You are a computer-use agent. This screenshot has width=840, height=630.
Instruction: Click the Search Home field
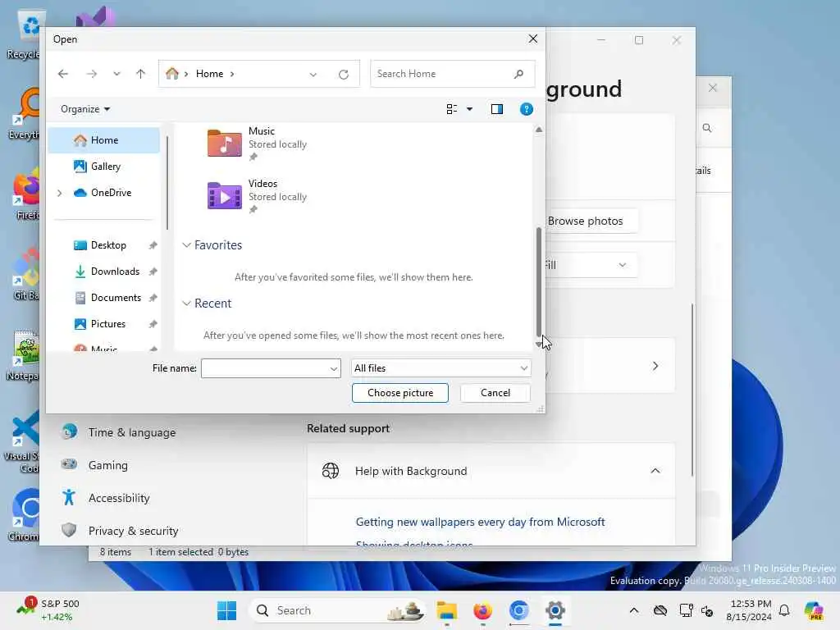click(x=452, y=74)
